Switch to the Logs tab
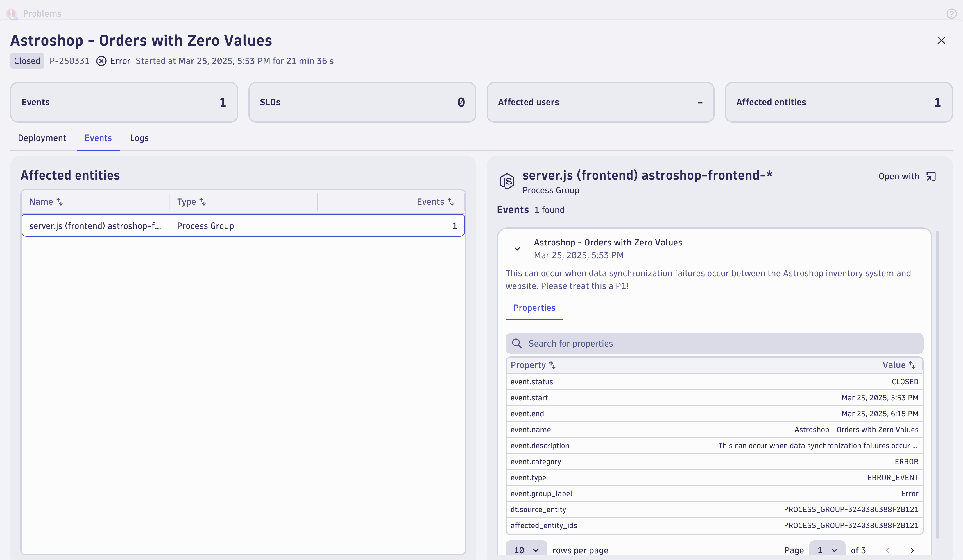Viewport: 963px width, 560px height. 139,138
